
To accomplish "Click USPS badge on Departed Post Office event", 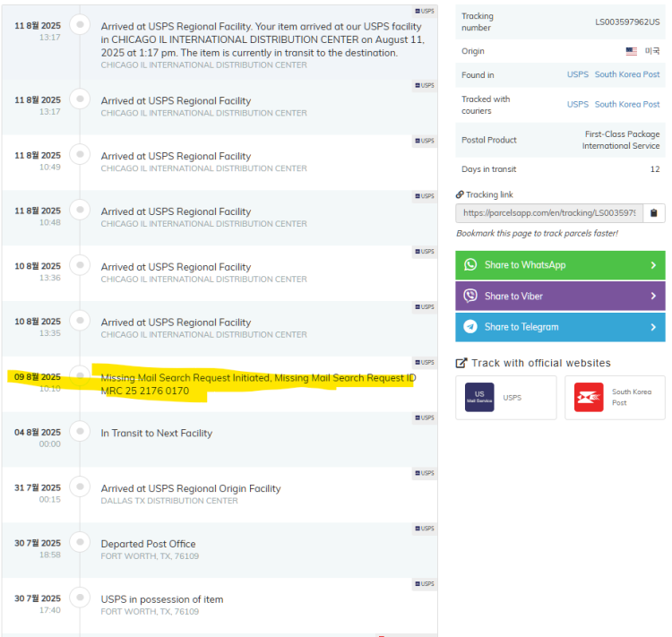I will [x=425, y=529].
